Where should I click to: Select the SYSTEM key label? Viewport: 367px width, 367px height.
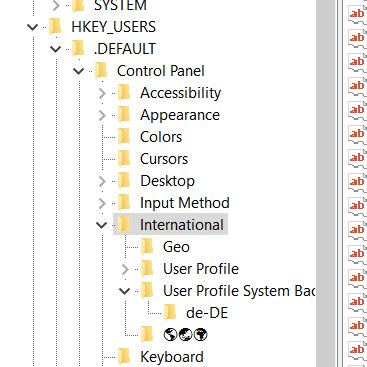click(120, 6)
